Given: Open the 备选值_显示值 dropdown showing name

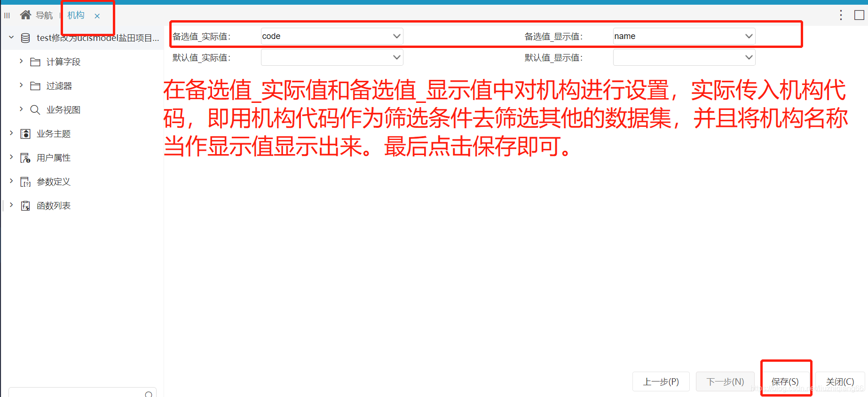Looking at the screenshot, I should pyautogui.click(x=684, y=36).
